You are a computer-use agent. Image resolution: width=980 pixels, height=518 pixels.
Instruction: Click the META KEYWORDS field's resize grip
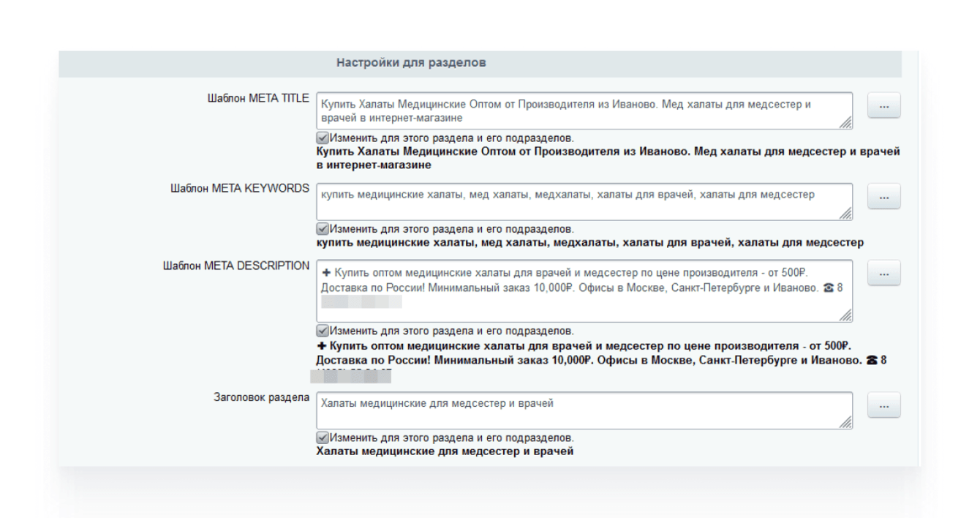(x=846, y=214)
